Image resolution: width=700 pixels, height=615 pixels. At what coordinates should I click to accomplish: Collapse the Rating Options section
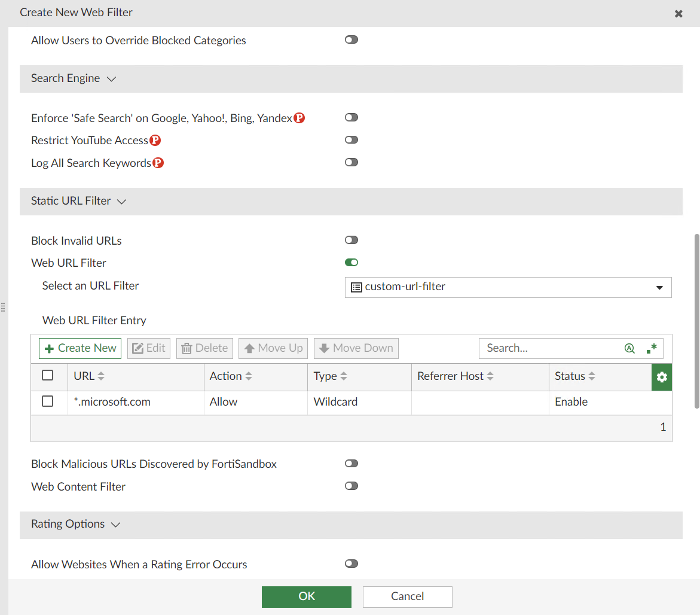point(115,525)
